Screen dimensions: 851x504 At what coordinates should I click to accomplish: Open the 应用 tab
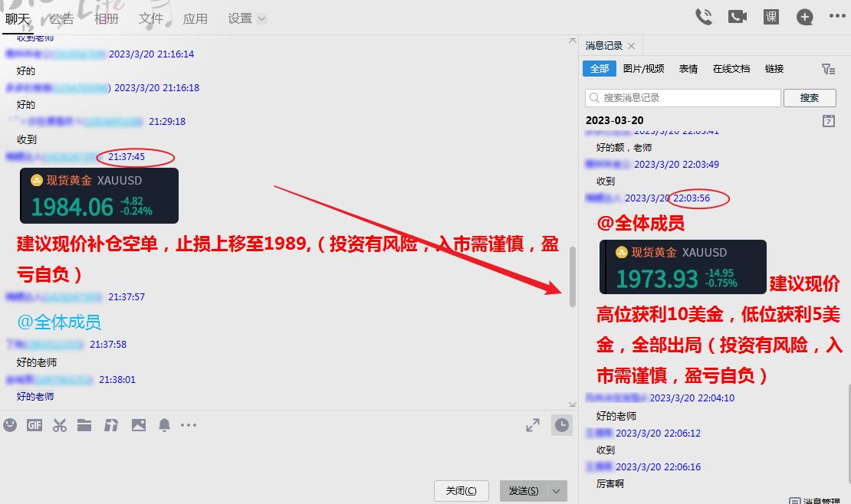pos(195,18)
